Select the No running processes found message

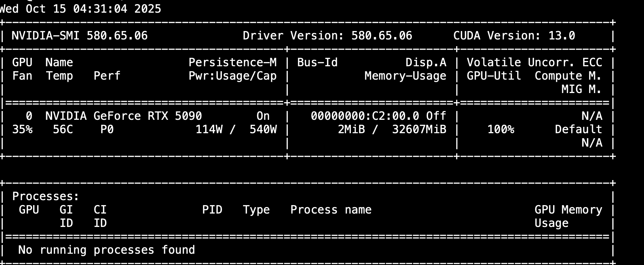point(107,250)
